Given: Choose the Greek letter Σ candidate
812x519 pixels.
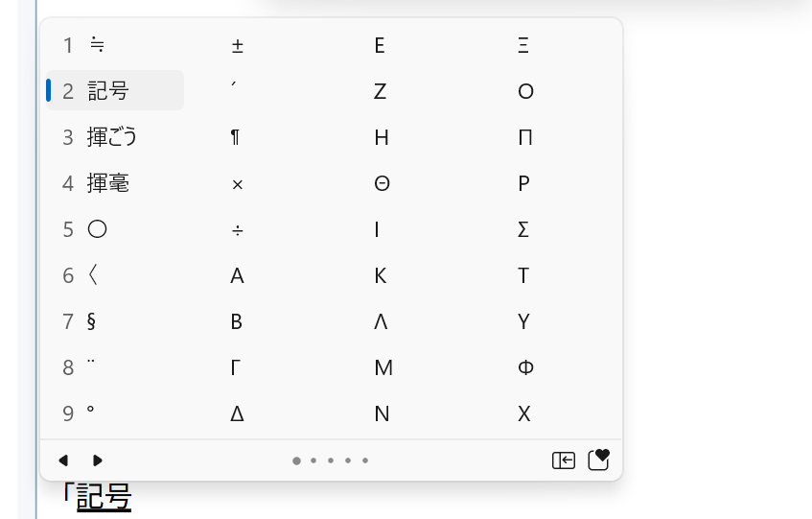Looking at the screenshot, I should click(x=523, y=229).
